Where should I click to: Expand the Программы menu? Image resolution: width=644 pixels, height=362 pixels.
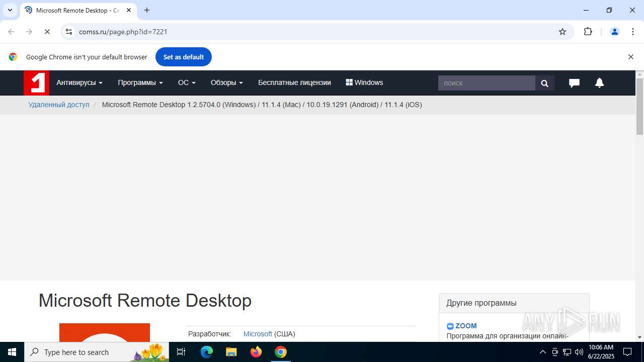(140, 82)
